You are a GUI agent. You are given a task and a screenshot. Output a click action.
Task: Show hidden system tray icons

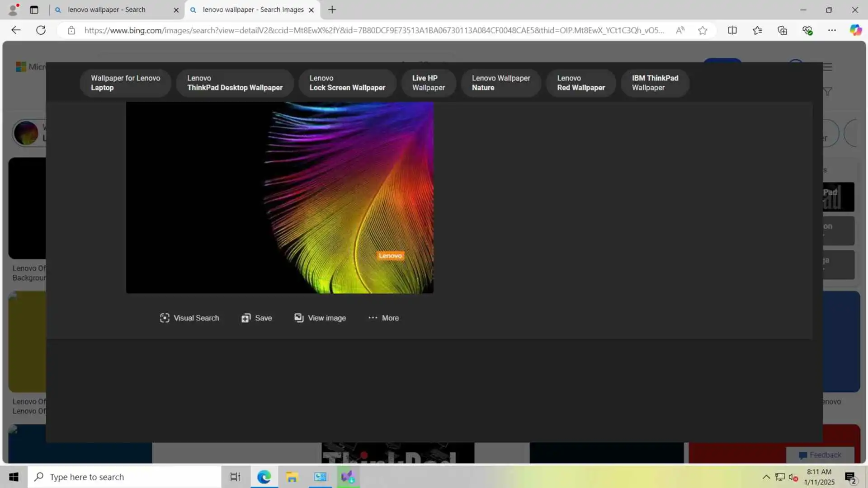point(766,477)
